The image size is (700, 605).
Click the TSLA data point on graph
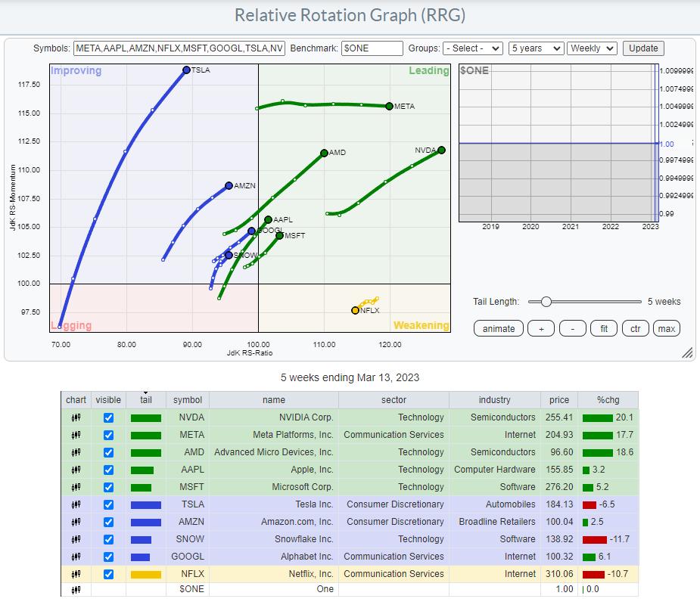tap(186, 70)
